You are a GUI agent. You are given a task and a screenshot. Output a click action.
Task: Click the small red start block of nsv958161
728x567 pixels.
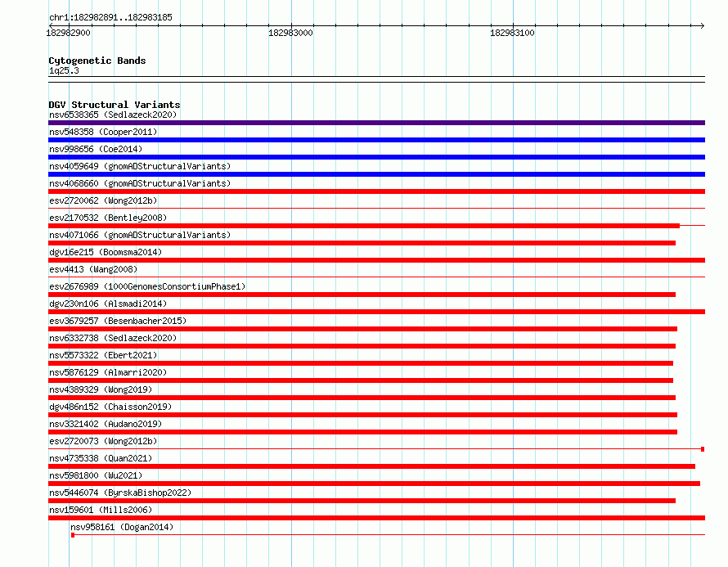(x=73, y=535)
